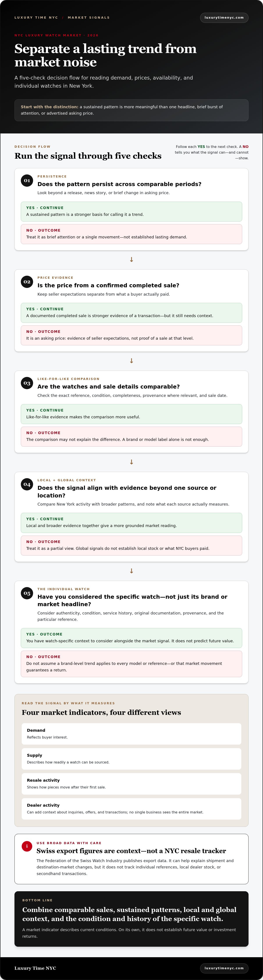Click the 01 step number badge

point(27,180)
